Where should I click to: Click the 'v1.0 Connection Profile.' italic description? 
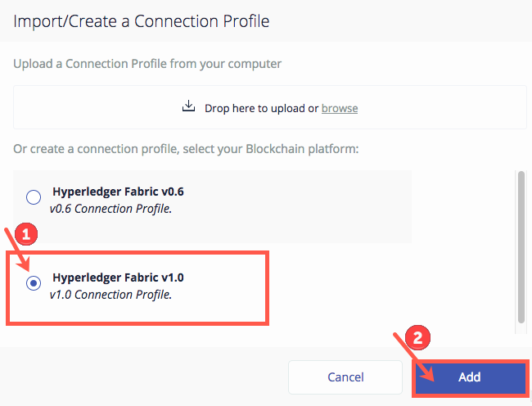click(110, 295)
